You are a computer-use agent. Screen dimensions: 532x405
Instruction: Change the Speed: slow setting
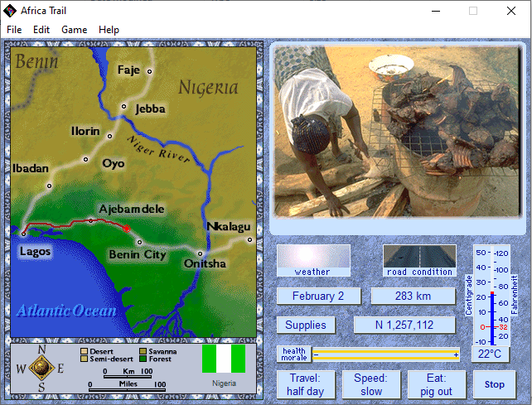[370, 384]
